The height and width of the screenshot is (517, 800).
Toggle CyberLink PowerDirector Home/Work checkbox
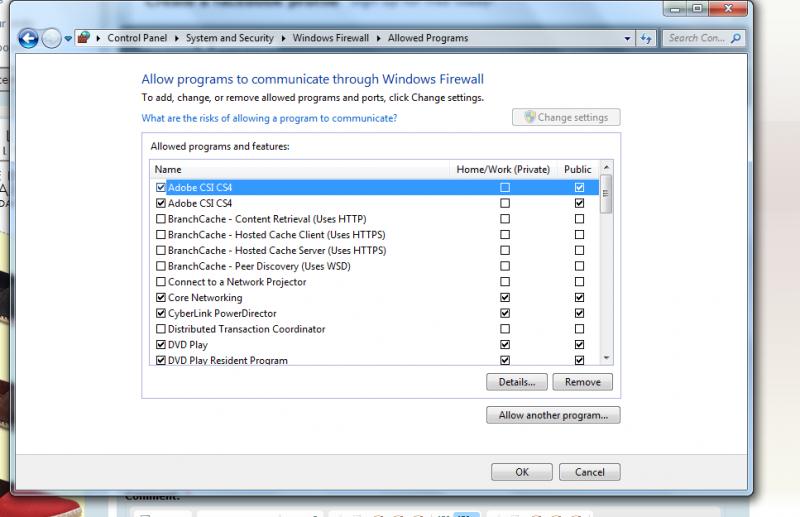click(505, 313)
